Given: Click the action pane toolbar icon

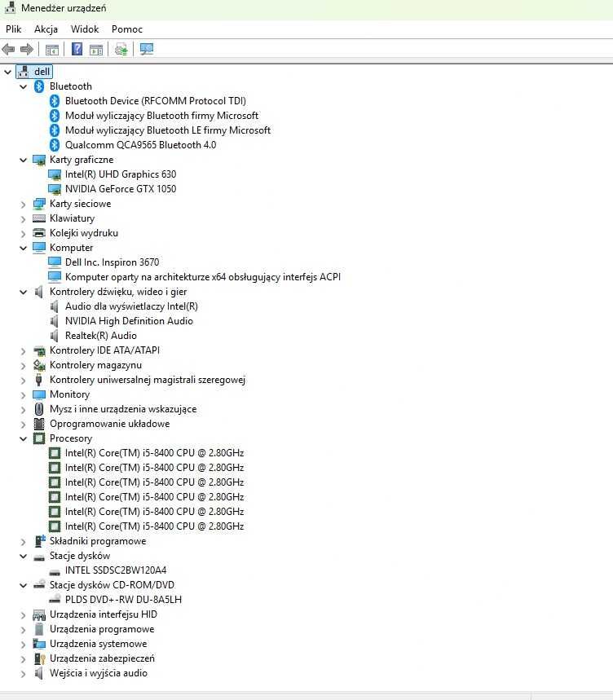Looking at the screenshot, I should point(96,49).
